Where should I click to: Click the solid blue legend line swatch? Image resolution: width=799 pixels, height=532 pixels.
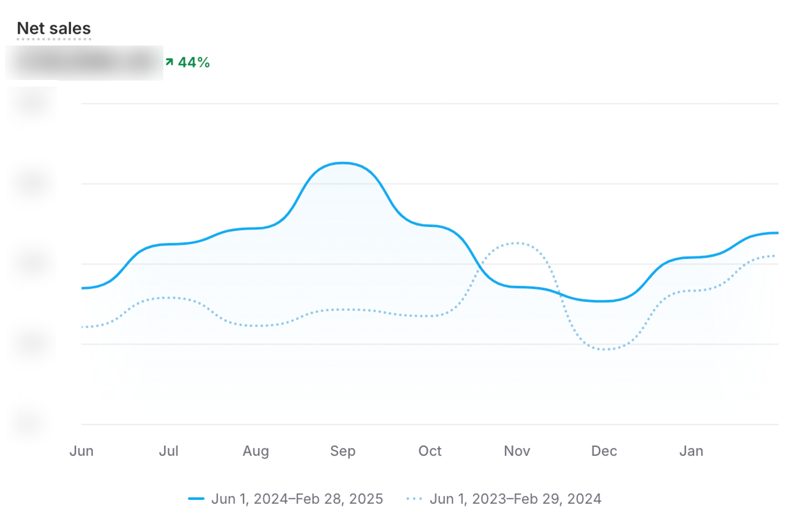[196, 498]
